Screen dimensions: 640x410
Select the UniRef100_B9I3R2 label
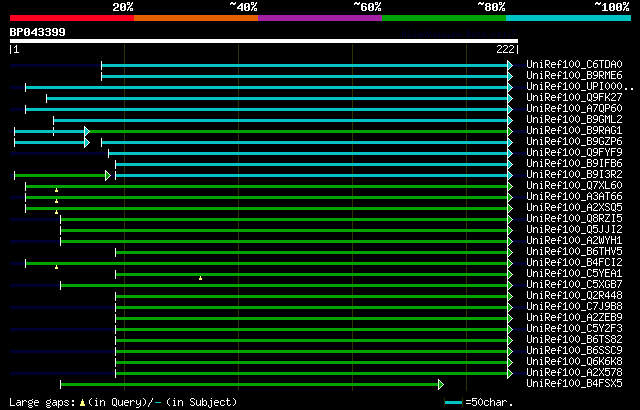pos(574,175)
